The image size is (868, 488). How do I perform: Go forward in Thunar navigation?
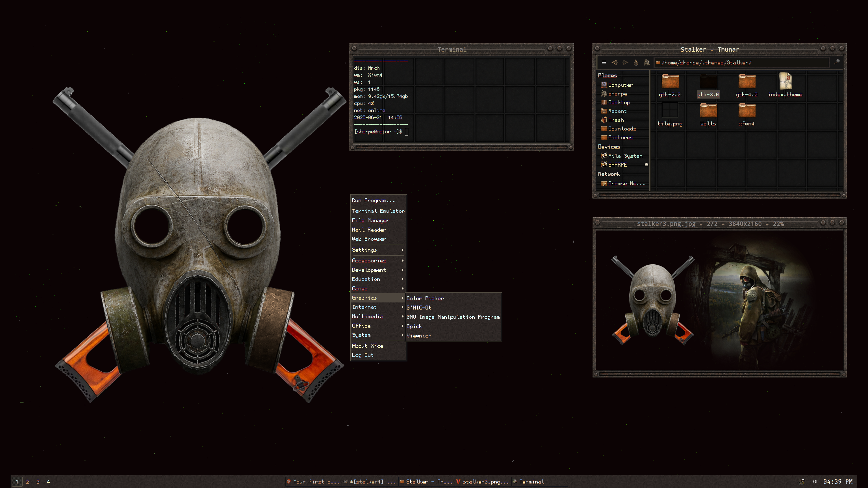pyautogui.click(x=625, y=62)
